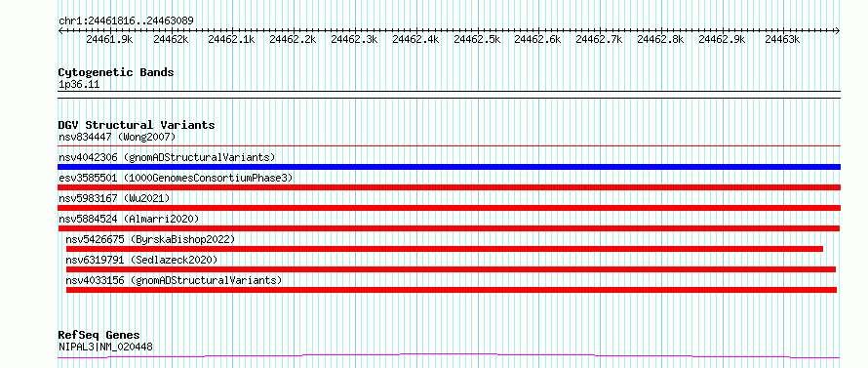Click the red nsv5426675 variant bar
The image size is (868, 368).
click(445, 249)
